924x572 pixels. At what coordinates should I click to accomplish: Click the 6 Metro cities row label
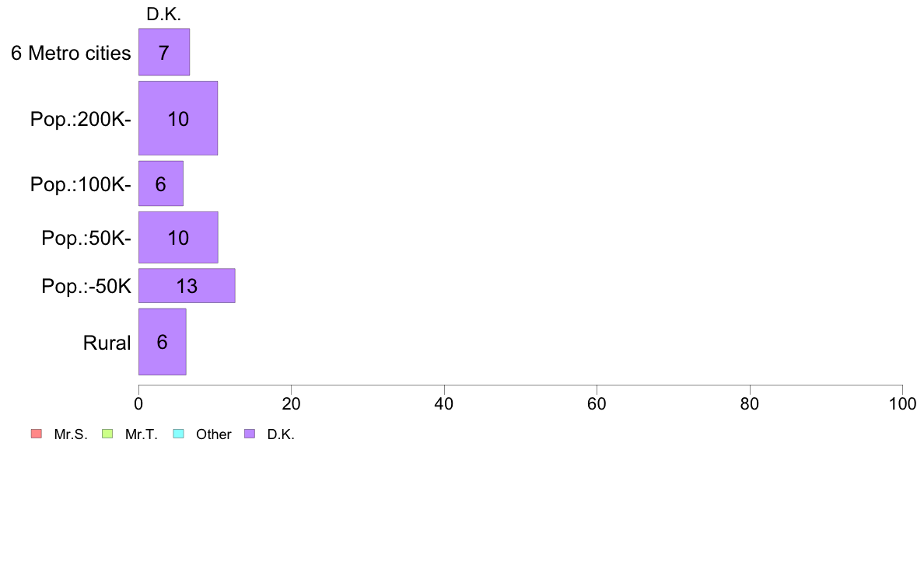tap(71, 53)
